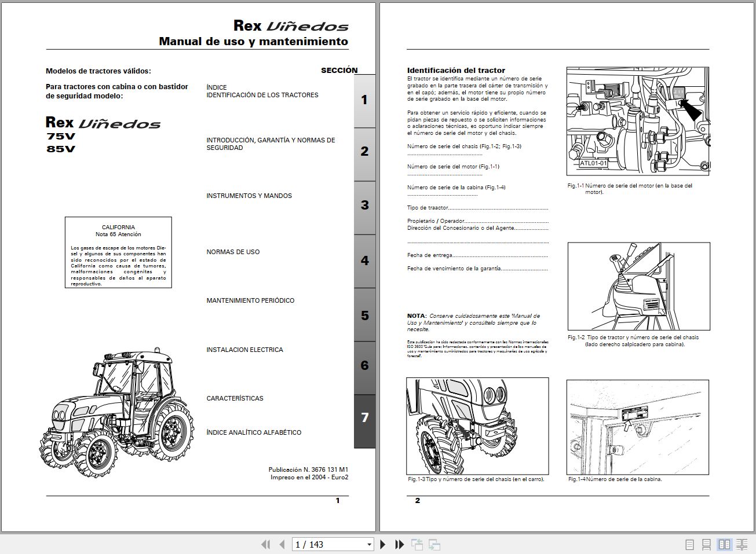The image size is (756, 554).
Task: Click 'INSTALACION ELECTRICA' index entry
Action: click(x=244, y=350)
